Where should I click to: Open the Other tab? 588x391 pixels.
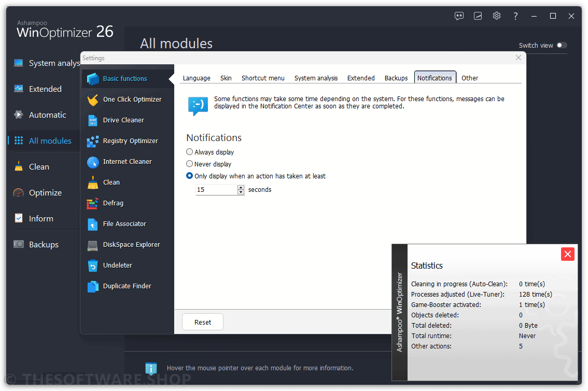point(469,78)
